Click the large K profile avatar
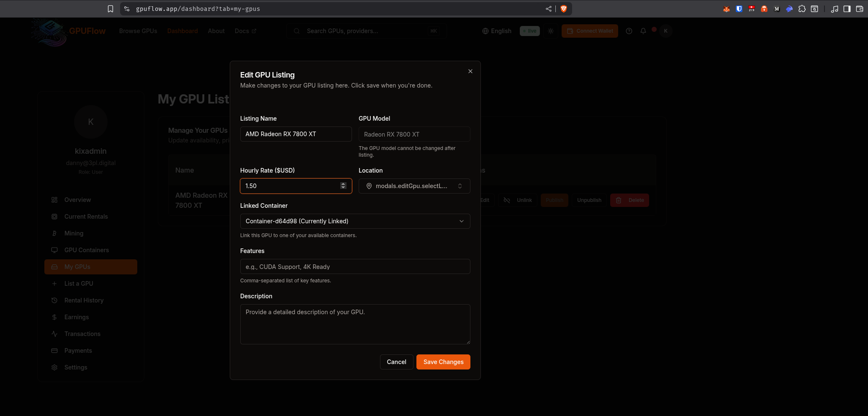The image size is (868, 416). pyautogui.click(x=91, y=122)
